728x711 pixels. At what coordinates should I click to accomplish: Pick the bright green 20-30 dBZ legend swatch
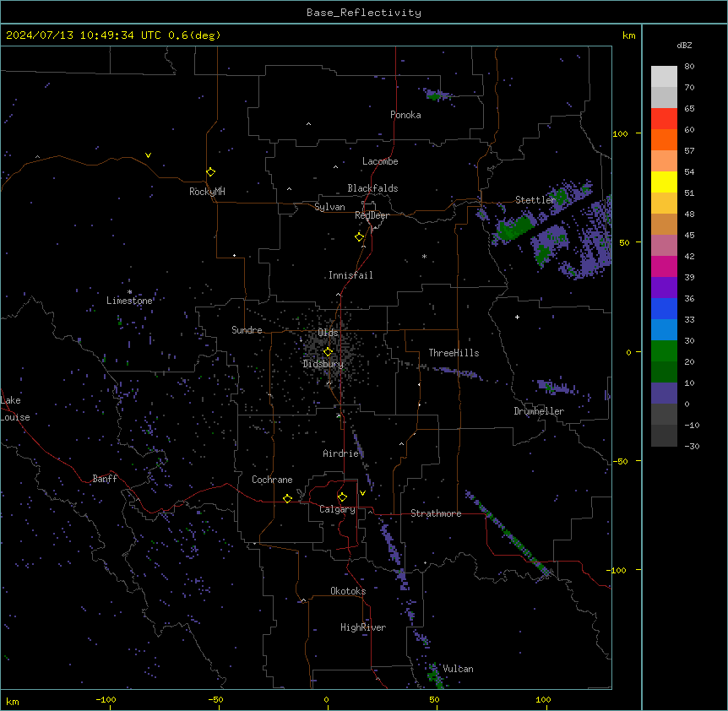pyautogui.click(x=664, y=351)
